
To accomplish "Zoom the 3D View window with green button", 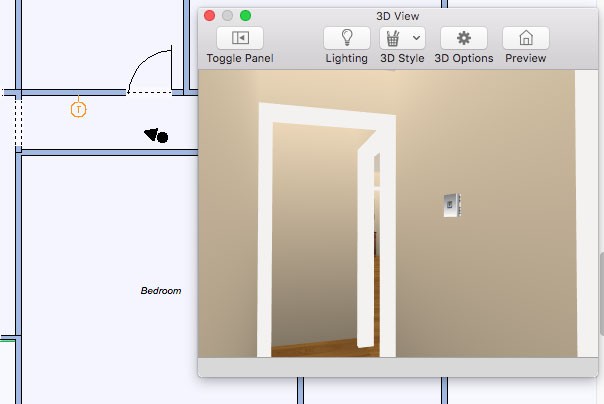I will pyautogui.click(x=245, y=16).
